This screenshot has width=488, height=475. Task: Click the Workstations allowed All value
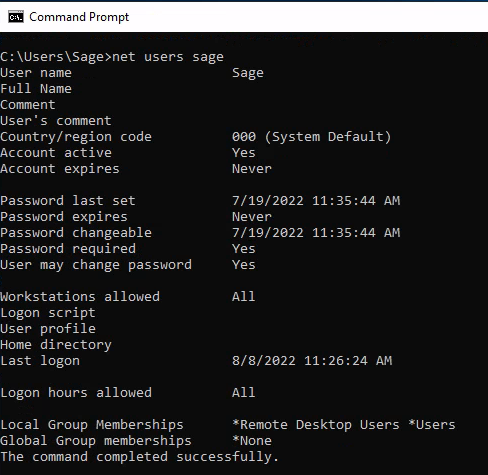tap(244, 297)
